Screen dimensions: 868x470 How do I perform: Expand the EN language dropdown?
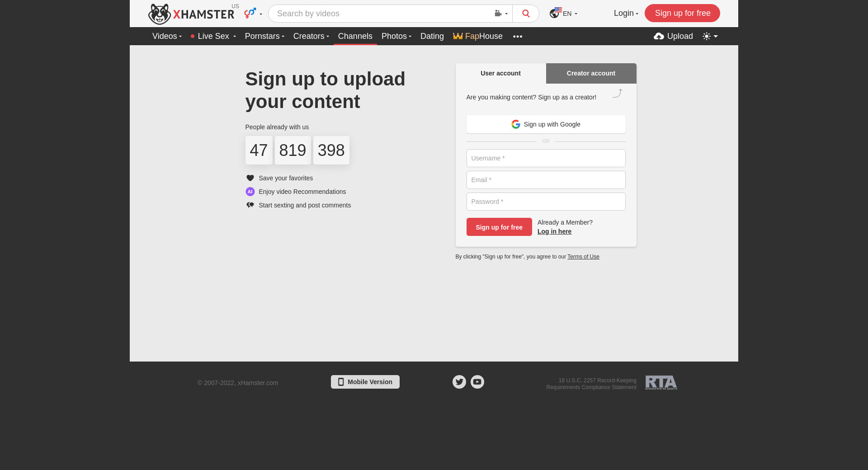point(563,14)
